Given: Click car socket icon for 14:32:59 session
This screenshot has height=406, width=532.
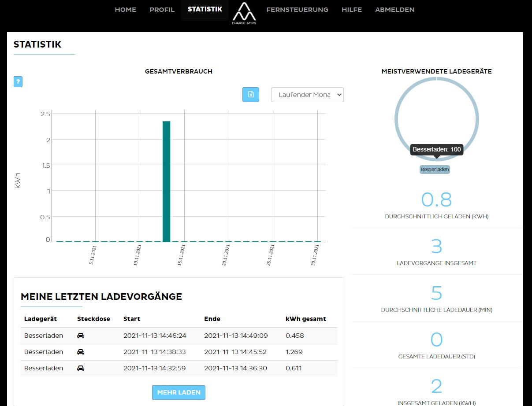Looking at the screenshot, I should pyautogui.click(x=81, y=368).
